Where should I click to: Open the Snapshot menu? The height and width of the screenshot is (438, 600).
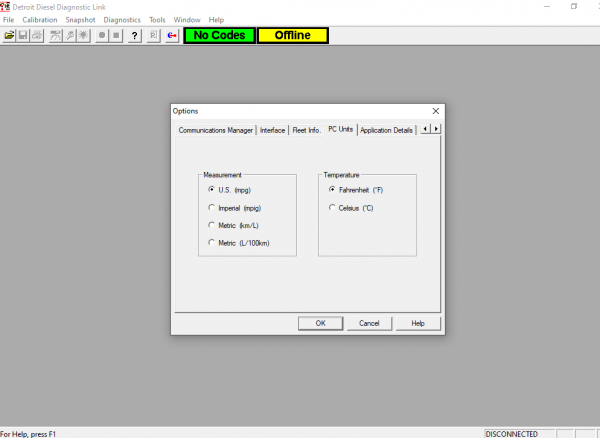tap(80, 20)
